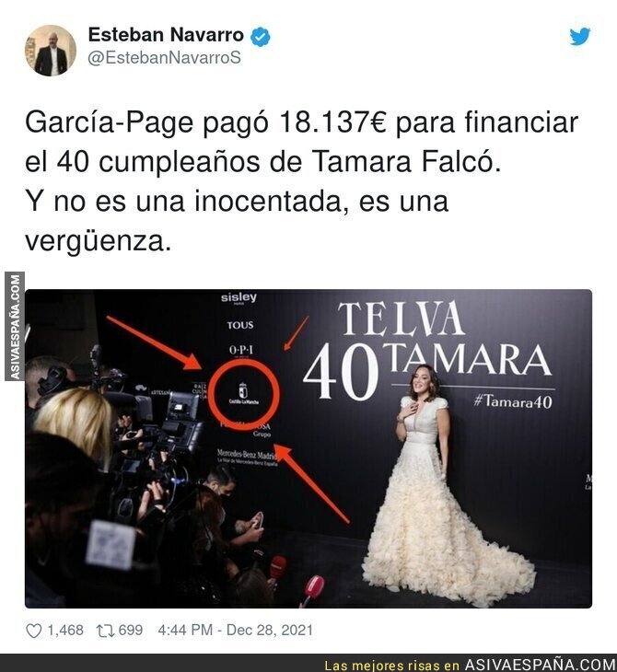The image size is (617, 672).
Task: Click the blue verified badge
Action: click(261, 37)
